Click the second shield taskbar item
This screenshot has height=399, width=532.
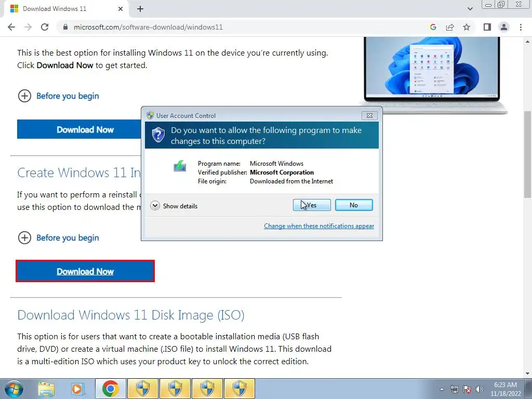click(x=175, y=389)
